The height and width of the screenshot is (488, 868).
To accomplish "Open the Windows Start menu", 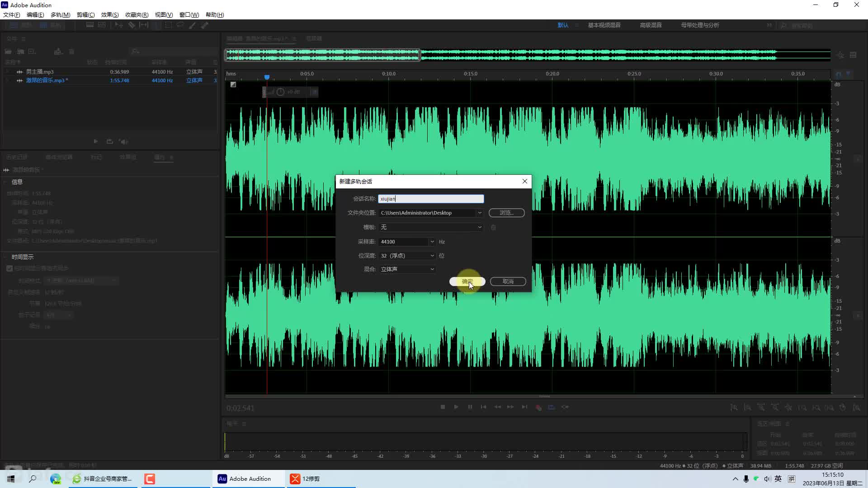I will tap(11, 479).
